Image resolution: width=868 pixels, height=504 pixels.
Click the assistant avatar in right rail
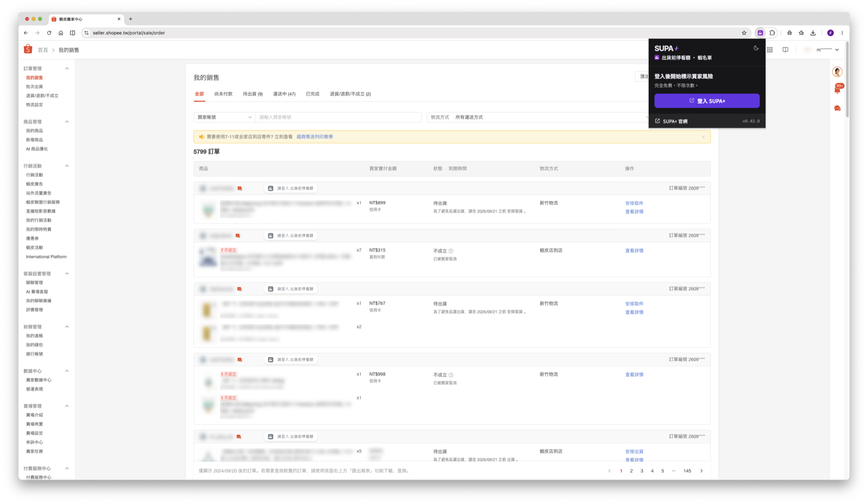tap(838, 72)
